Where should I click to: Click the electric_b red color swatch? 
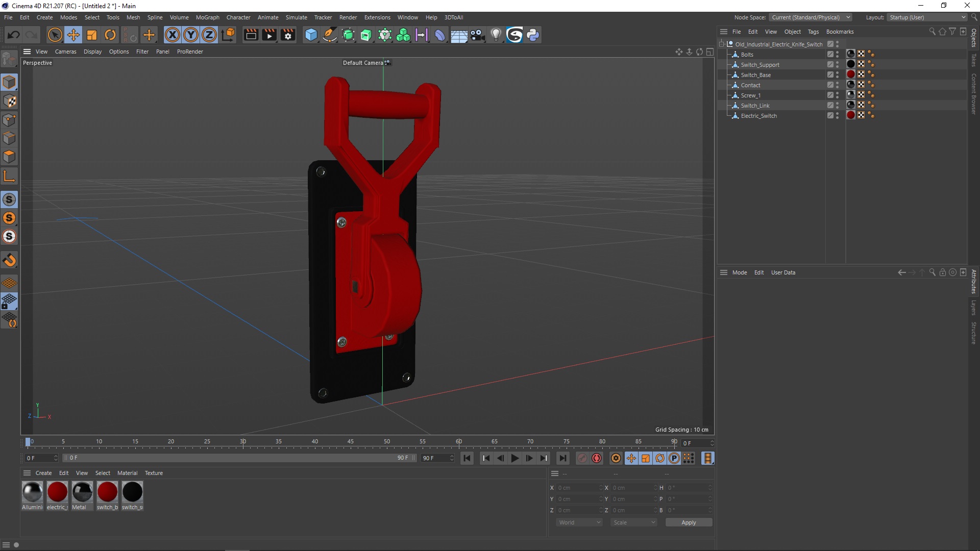click(57, 492)
